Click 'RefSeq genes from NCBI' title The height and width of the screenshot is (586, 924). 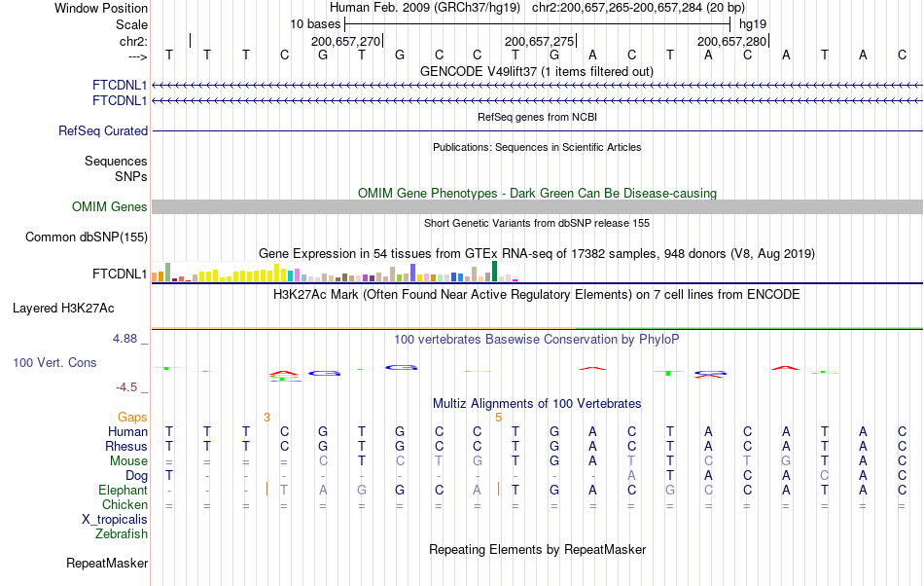click(x=538, y=117)
